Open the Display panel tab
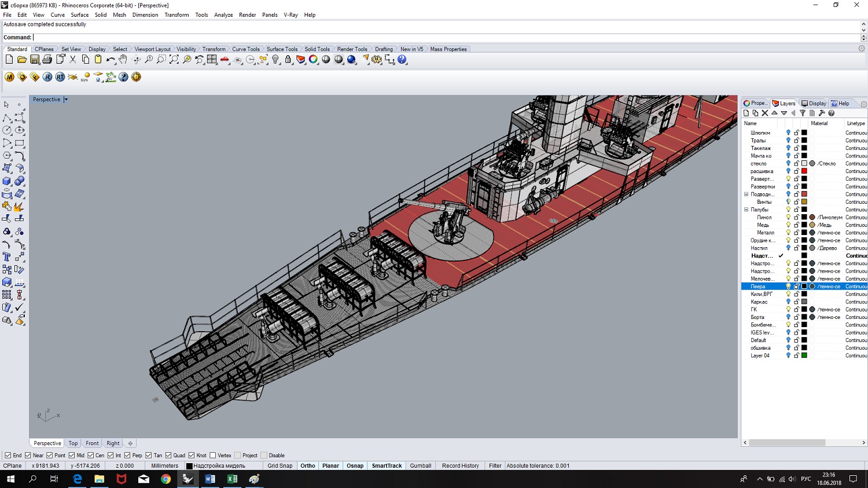868x488 pixels. coord(814,104)
